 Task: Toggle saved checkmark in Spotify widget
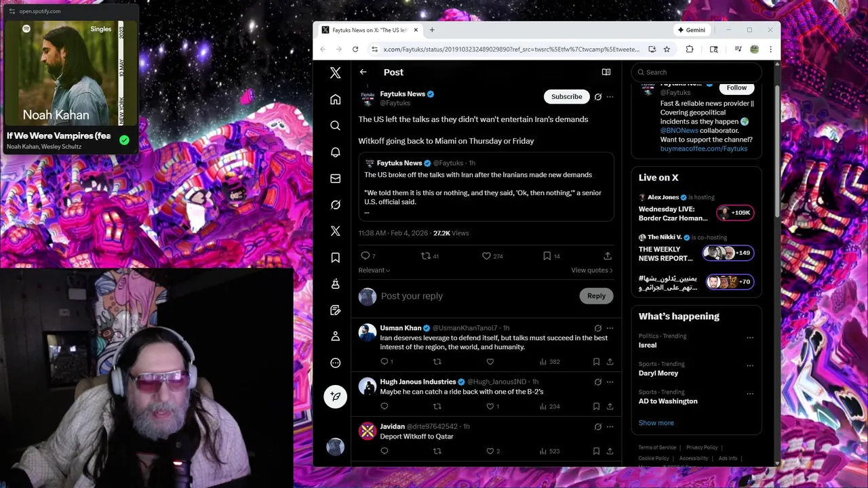click(124, 140)
